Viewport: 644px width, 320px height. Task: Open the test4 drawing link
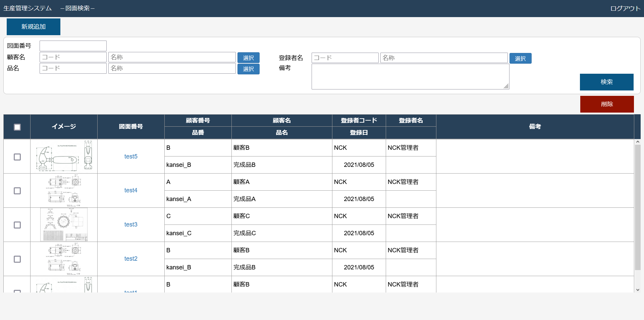pyautogui.click(x=131, y=190)
